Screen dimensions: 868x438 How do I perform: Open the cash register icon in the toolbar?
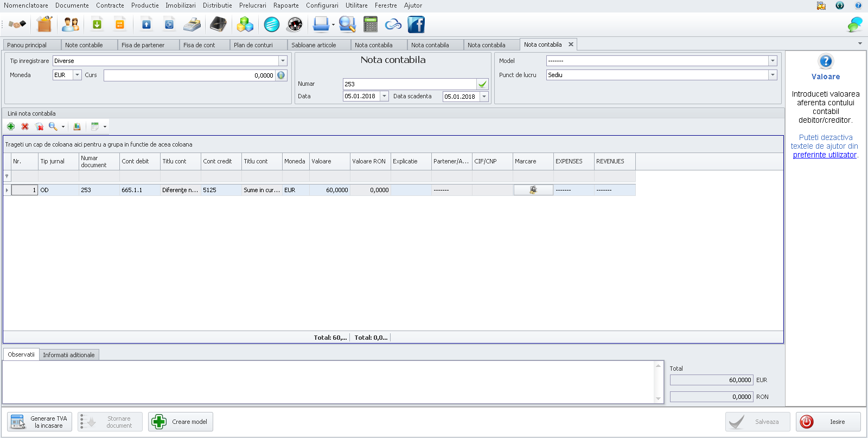tap(192, 24)
